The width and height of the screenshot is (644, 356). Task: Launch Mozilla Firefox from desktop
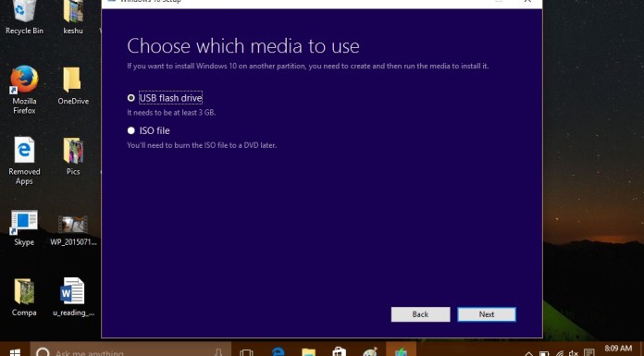[24, 90]
